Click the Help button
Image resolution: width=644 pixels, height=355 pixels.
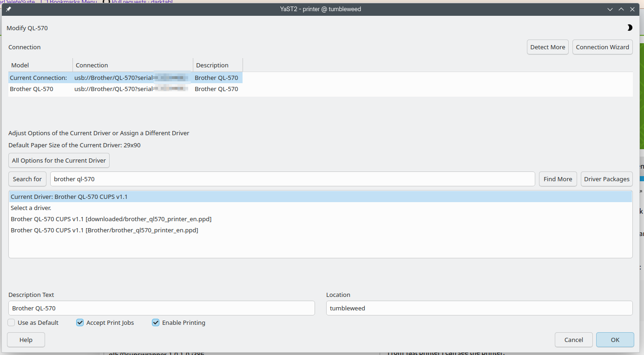click(x=26, y=340)
